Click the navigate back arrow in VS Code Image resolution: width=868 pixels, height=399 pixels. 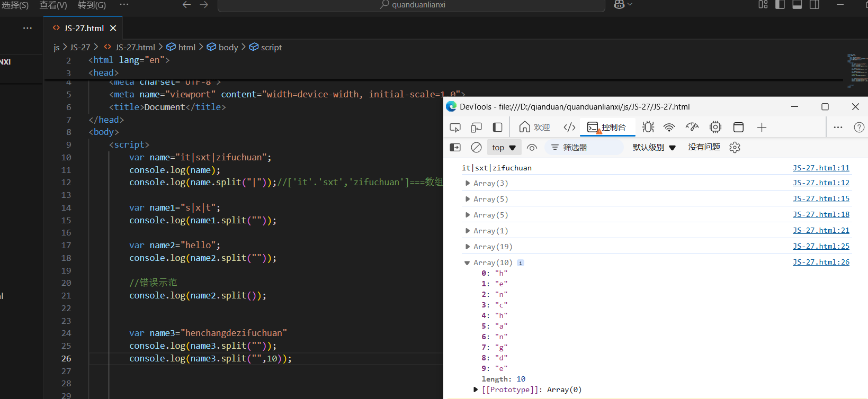pos(186,5)
